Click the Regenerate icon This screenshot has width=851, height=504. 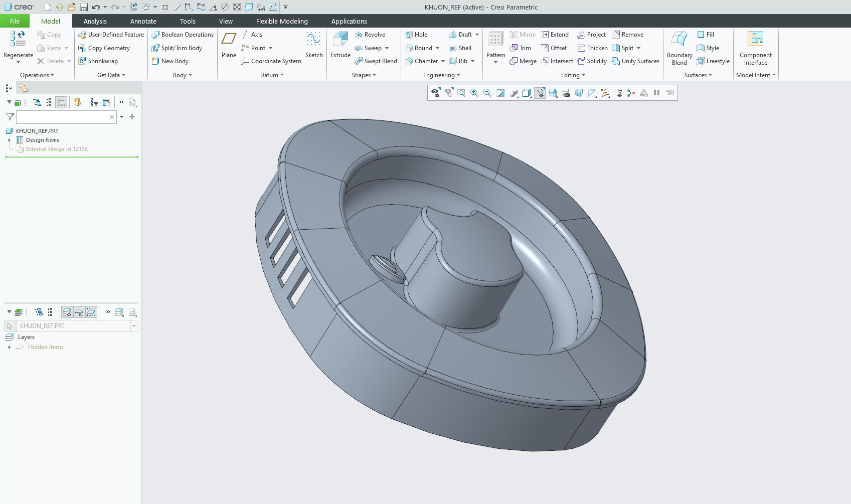pos(18,39)
